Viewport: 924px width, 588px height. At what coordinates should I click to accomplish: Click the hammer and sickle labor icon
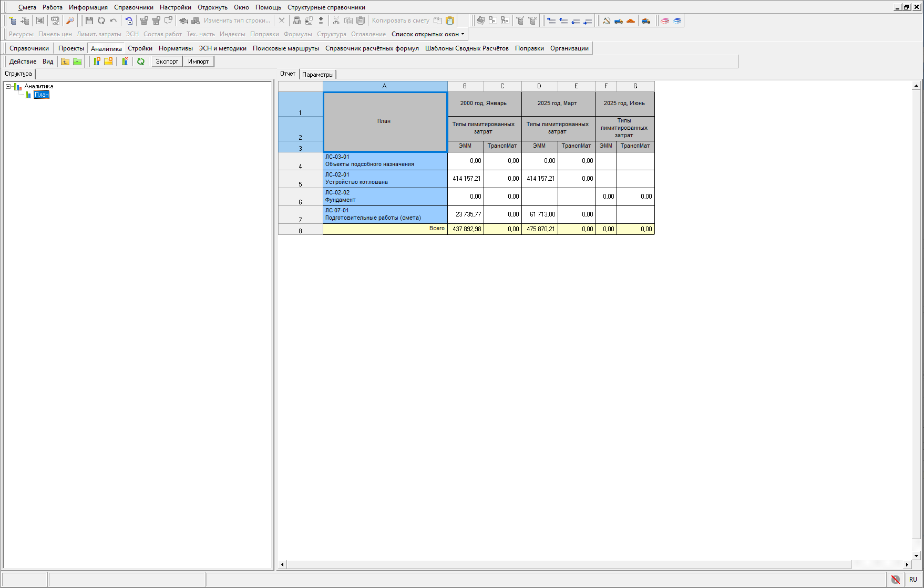[607, 20]
